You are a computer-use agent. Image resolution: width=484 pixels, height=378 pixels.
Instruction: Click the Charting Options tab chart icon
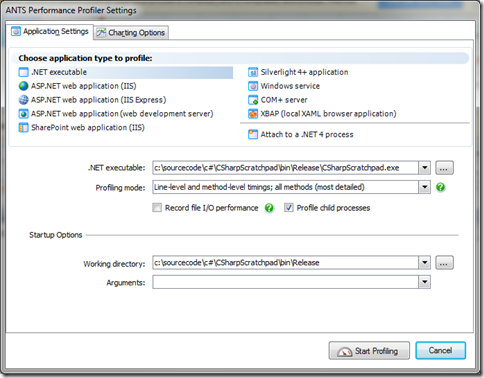pos(101,33)
